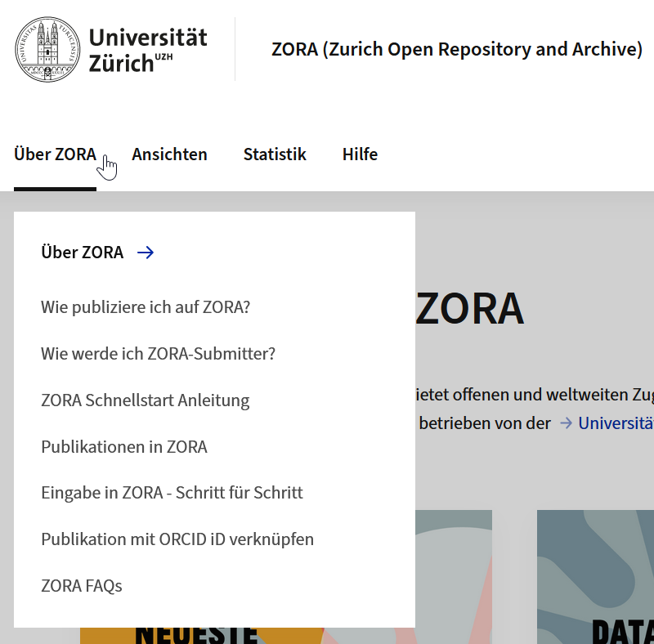
Task: Select 'Publikation mit ORCID iD verknüpfen'
Action: coord(177,539)
